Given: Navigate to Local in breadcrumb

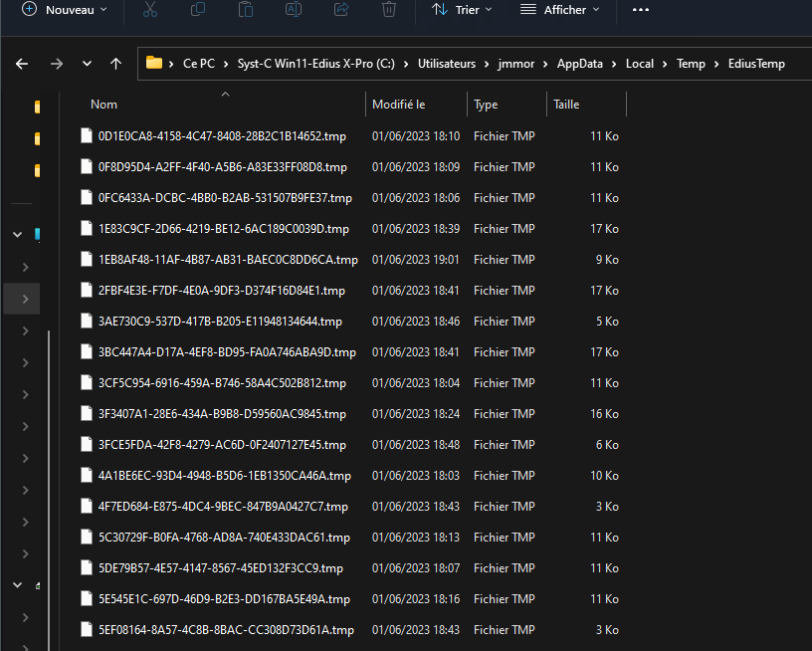Looking at the screenshot, I should click(640, 64).
